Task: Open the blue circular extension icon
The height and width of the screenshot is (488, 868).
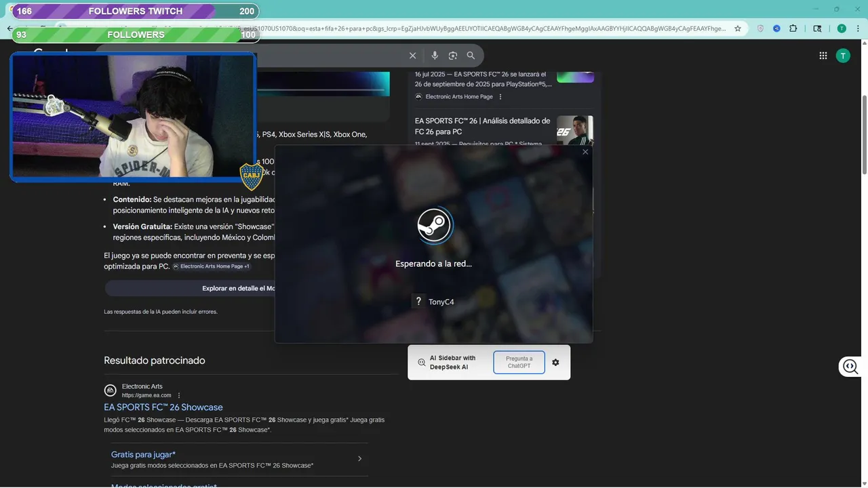Action: pyautogui.click(x=776, y=28)
